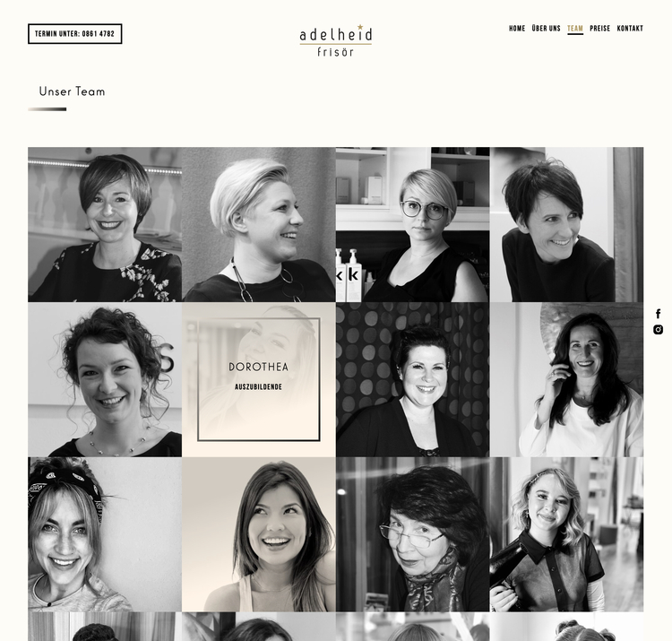Open the Kontakt page
Screen dimensions: 672x641
click(630, 29)
